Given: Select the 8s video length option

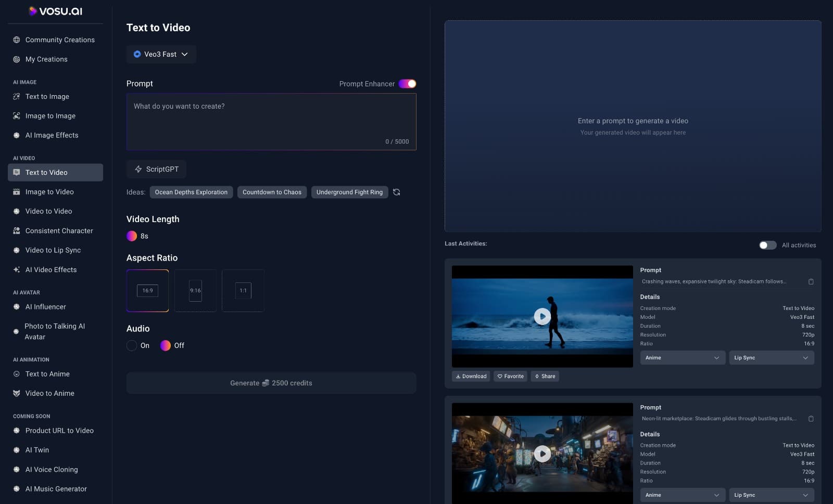Looking at the screenshot, I should (x=132, y=236).
